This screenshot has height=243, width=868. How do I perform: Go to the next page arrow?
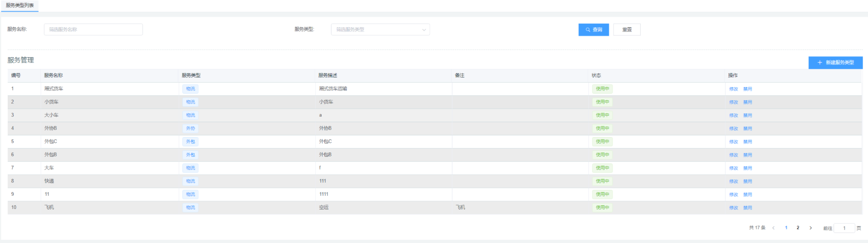pos(810,228)
